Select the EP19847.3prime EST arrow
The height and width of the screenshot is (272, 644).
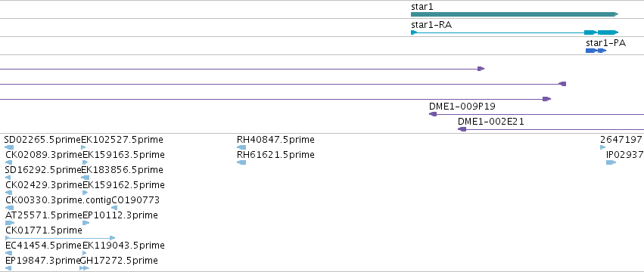(8, 268)
